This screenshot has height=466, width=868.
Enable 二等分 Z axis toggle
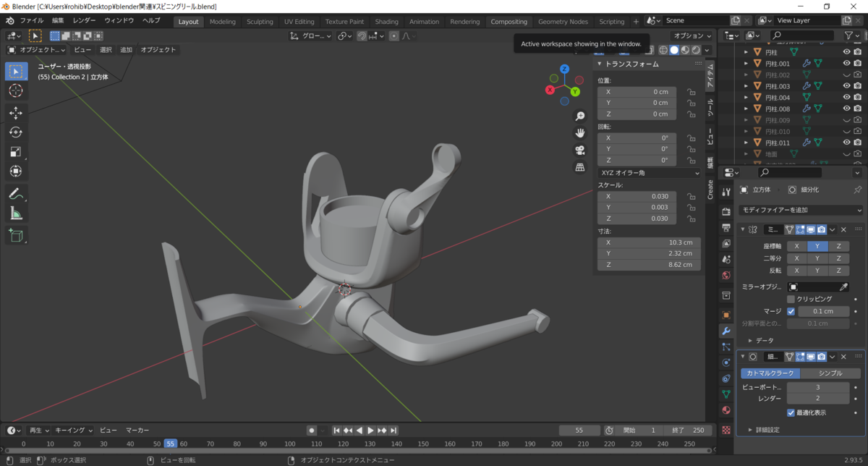[839, 258]
